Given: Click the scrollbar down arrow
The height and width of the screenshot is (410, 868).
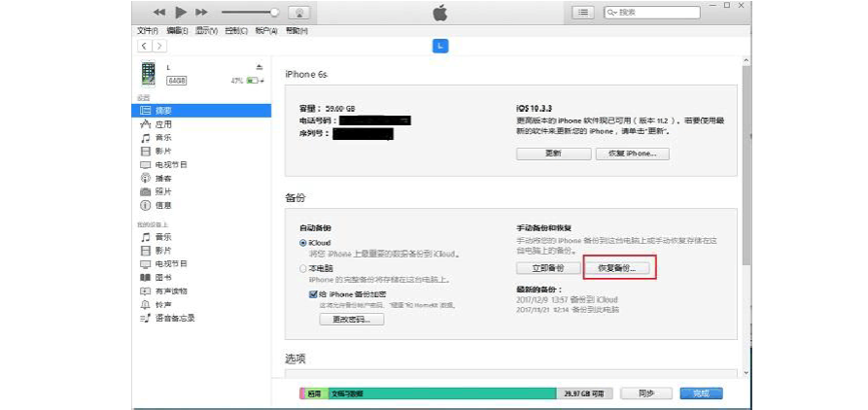Looking at the screenshot, I should [746, 373].
